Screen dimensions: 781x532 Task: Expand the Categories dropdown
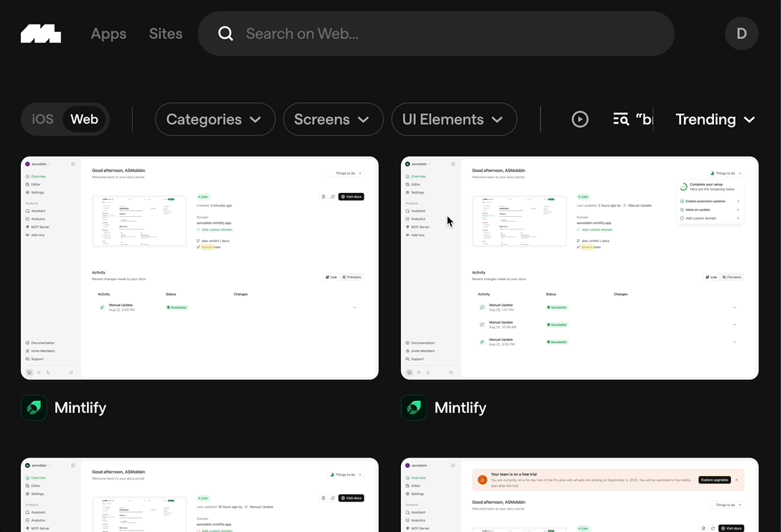215,119
